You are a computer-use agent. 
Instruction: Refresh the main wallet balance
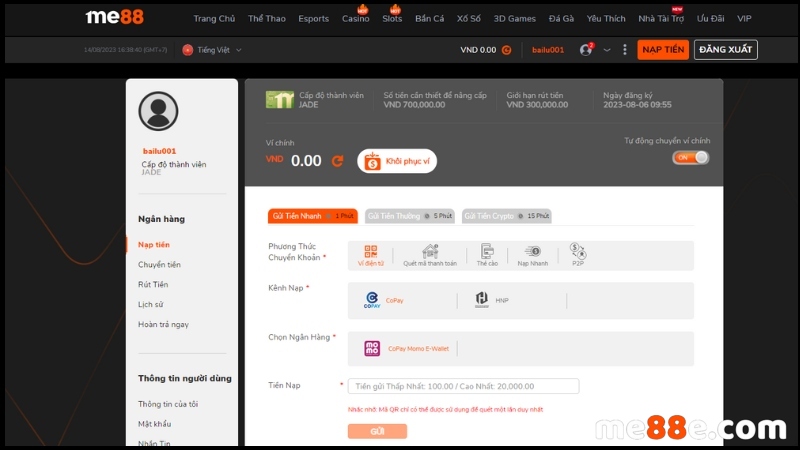[x=337, y=161]
